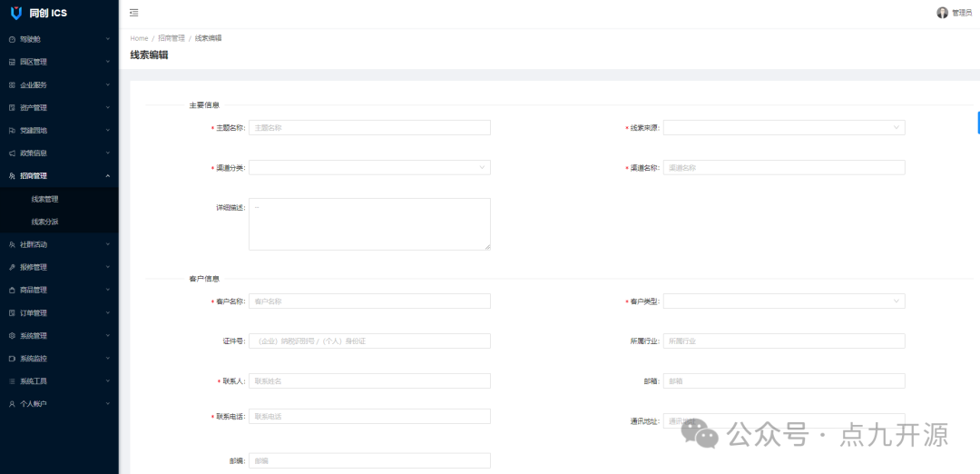The height and width of the screenshot is (474, 980).
Task: Click the 园区管理 sidebar icon
Action: pyautogui.click(x=12, y=62)
